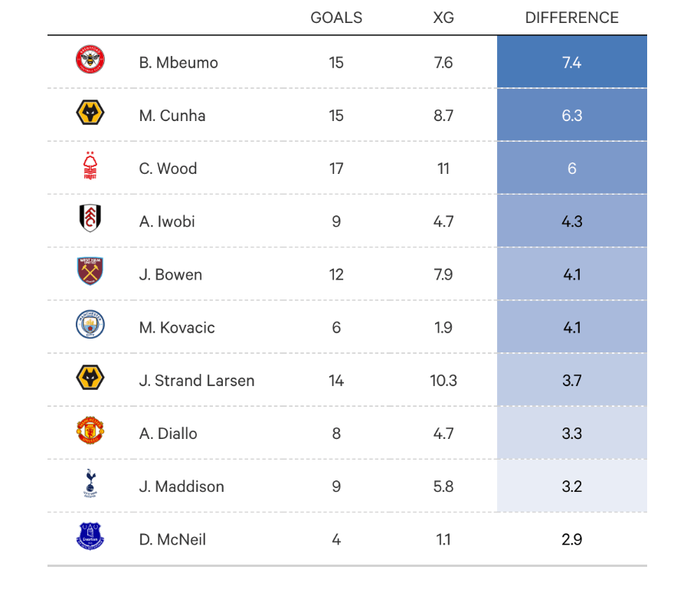The width and height of the screenshot is (700, 596).
Task: Click the West Ham United crest
Action: [x=90, y=273]
